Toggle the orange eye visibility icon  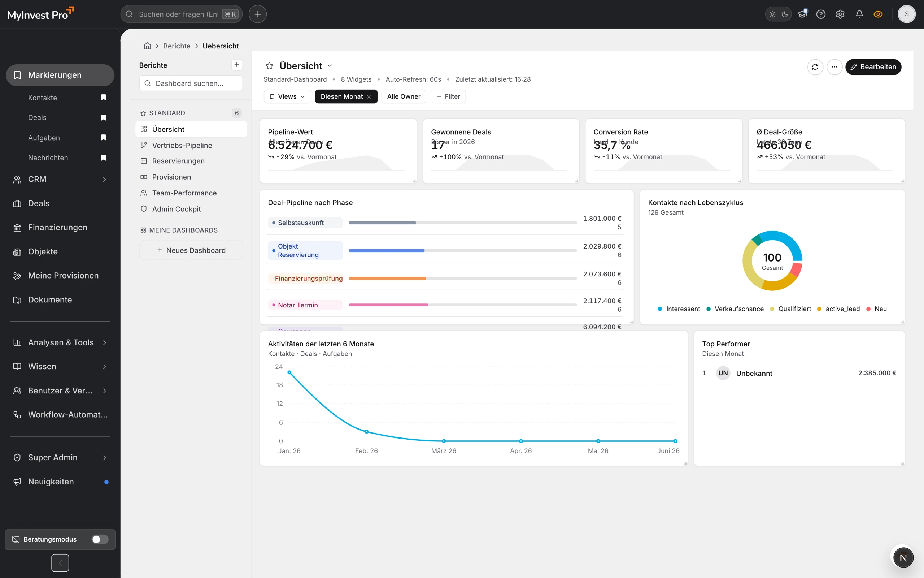coord(878,14)
